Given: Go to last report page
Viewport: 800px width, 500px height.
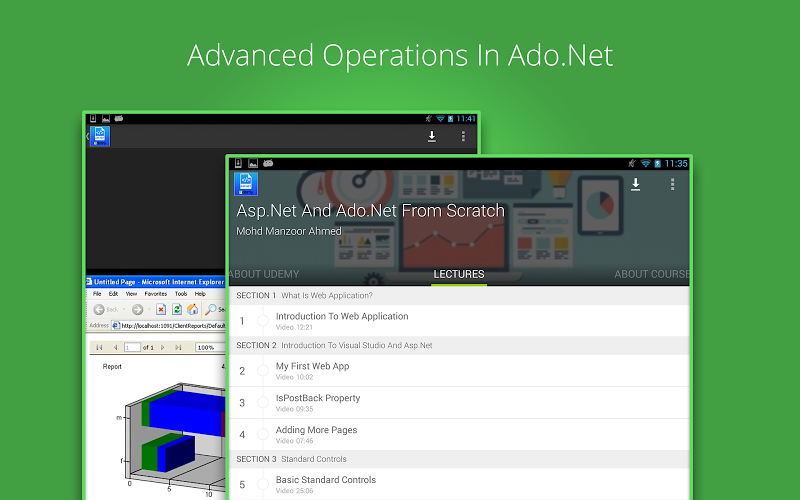Looking at the screenshot, I should (x=178, y=347).
